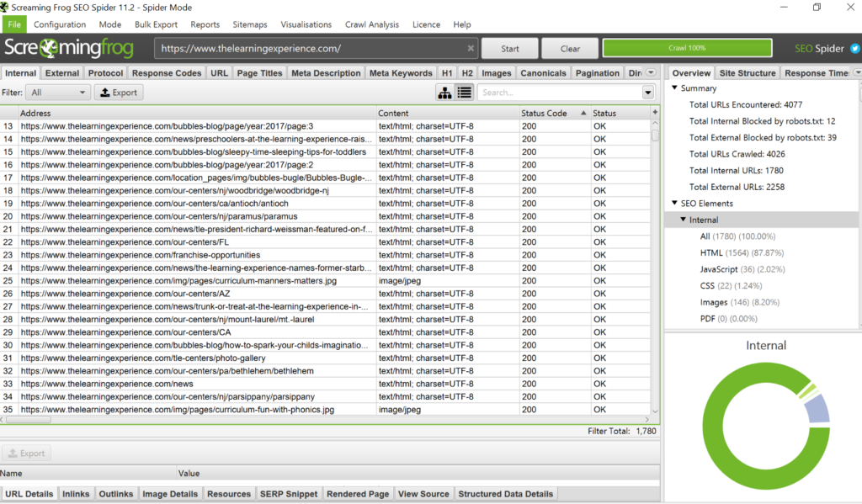Click the Clear button

570,48
